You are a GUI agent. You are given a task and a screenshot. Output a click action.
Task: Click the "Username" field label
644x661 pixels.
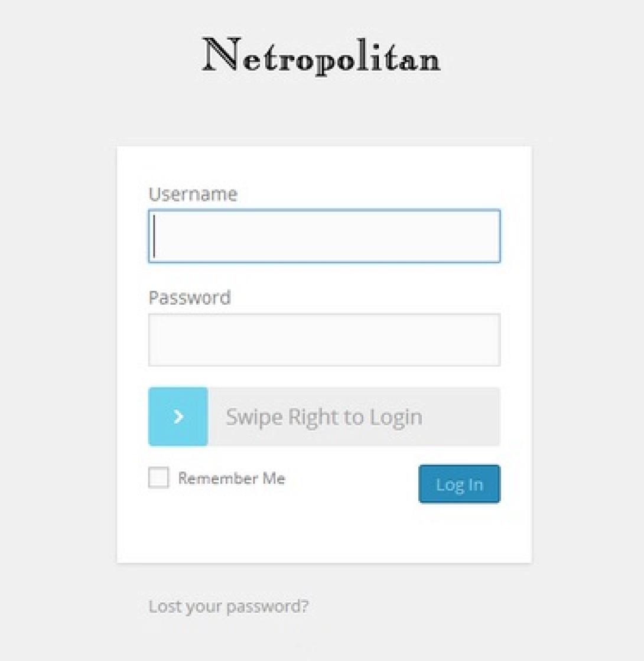(193, 194)
